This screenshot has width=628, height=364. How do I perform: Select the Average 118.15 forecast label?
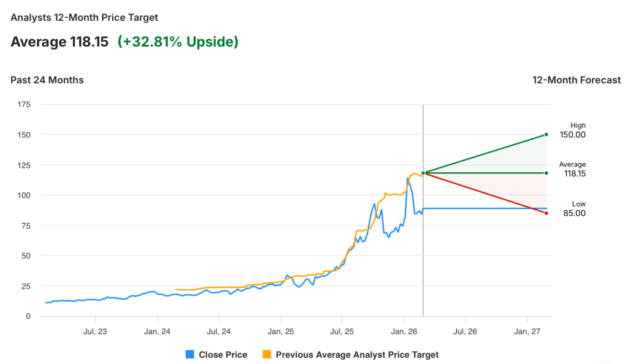point(573,169)
